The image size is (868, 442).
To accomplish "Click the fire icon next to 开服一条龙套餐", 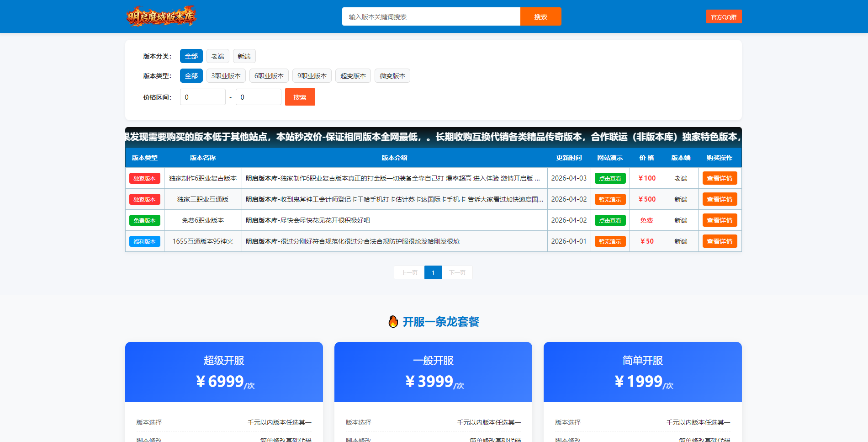I will coord(394,321).
